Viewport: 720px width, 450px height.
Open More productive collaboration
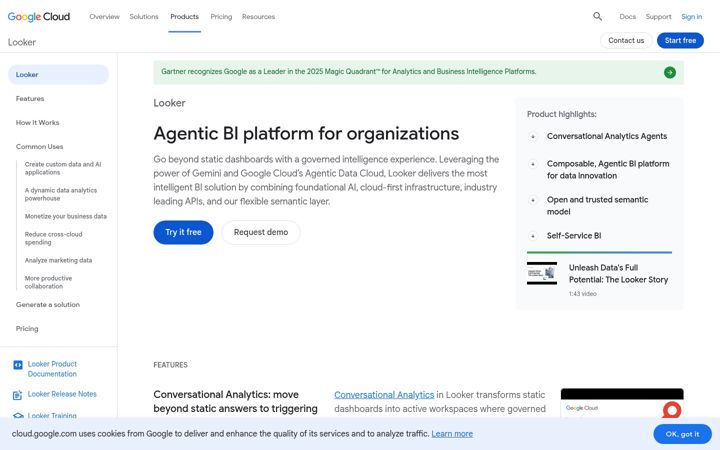pos(48,282)
